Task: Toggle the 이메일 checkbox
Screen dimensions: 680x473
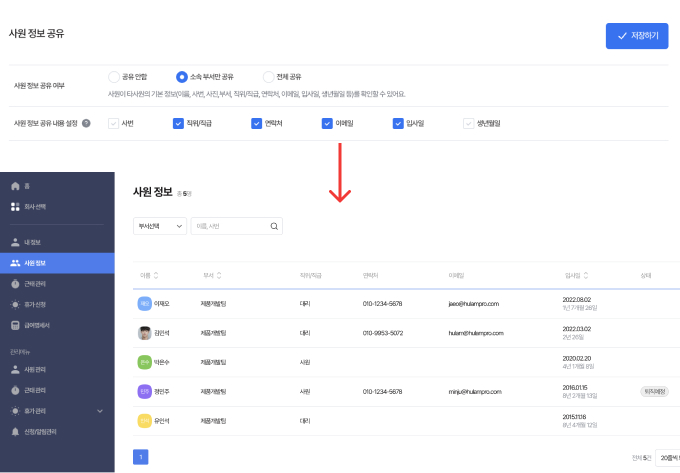Action: coord(327,123)
